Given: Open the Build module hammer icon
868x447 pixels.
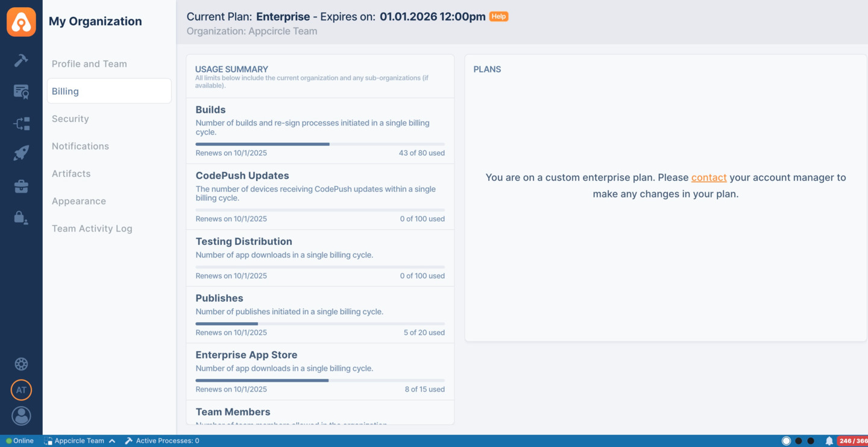Looking at the screenshot, I should tap(21, 60).
